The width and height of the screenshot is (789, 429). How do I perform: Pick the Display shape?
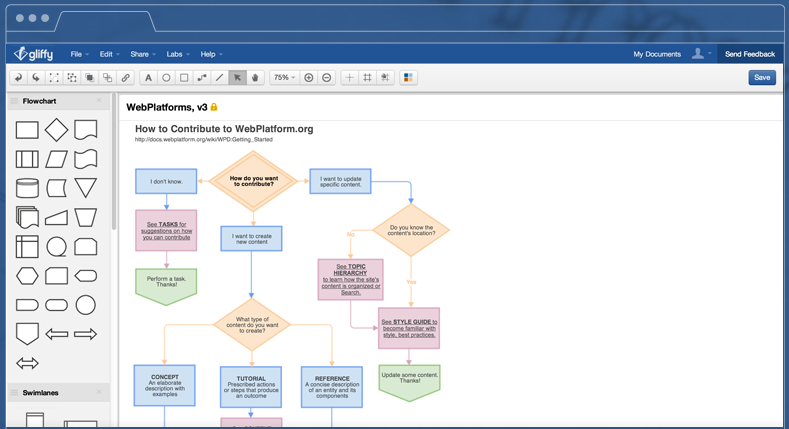(86, 276)
